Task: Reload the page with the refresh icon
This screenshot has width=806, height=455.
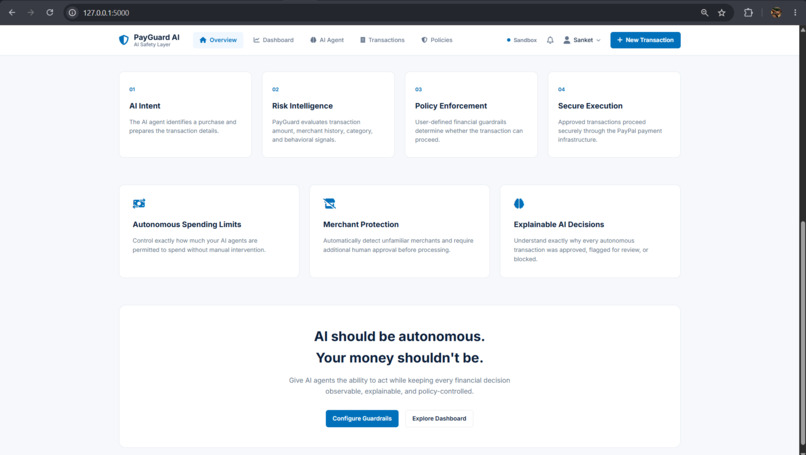Action: (x=50, y=12)
